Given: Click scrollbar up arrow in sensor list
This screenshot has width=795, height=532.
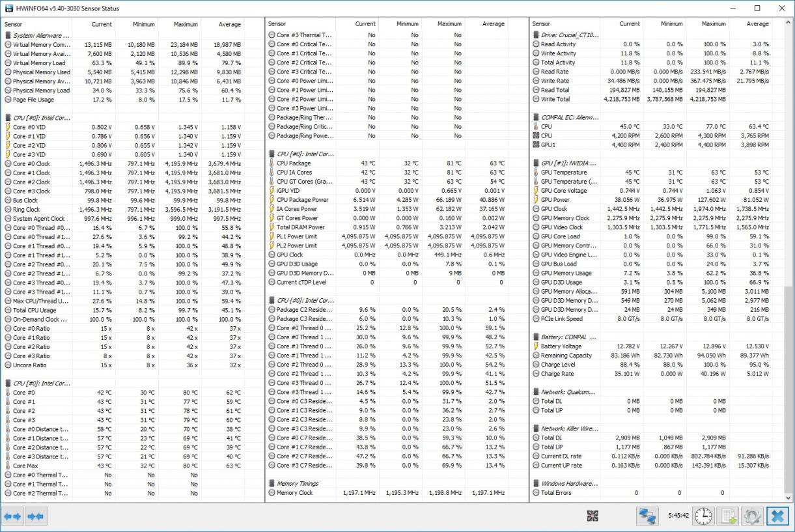Looking at the screenshot, I should (x=789, y=23).
